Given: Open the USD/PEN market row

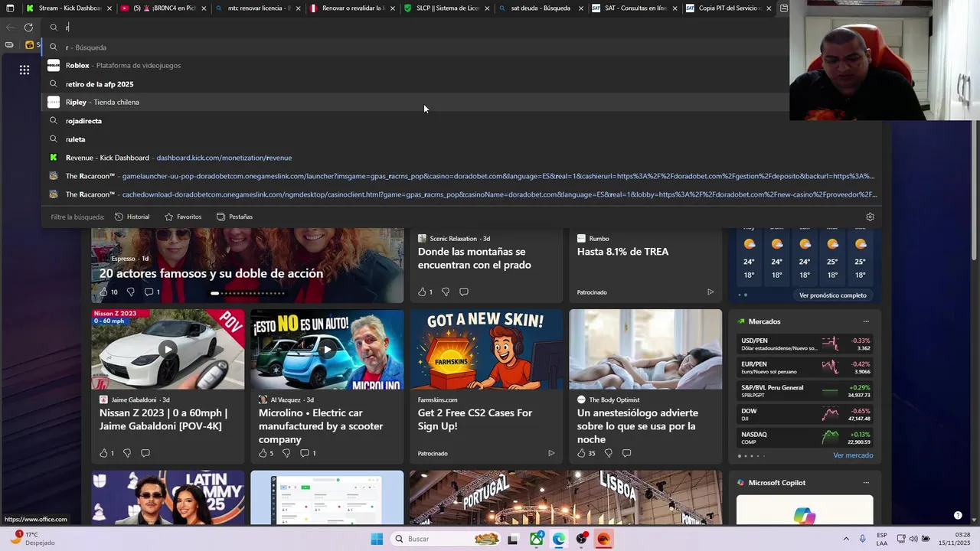Looking at the screenshot, I should coord(805,344).
